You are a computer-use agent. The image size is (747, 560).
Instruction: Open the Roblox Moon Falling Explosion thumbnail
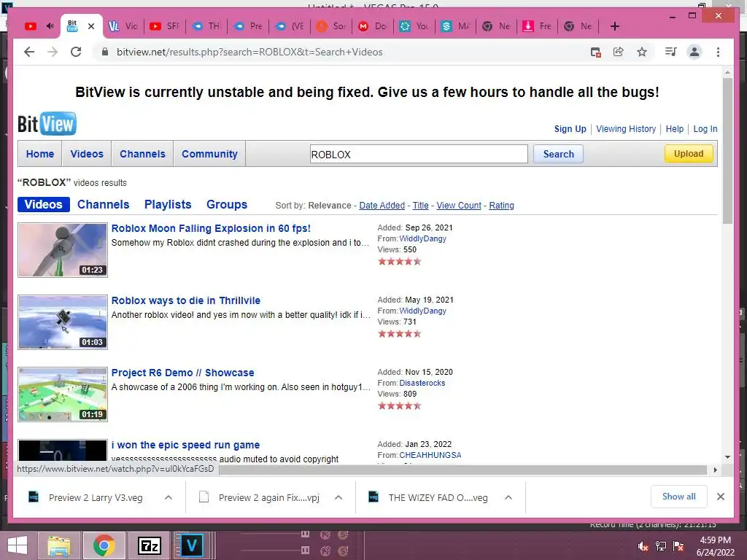click(63, 250)
